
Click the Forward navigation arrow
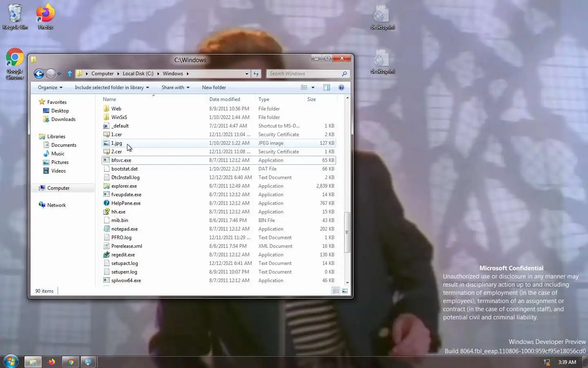51,74
